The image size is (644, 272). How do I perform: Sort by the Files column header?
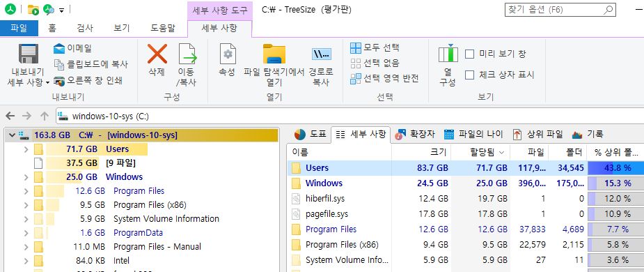coord(529,153)
